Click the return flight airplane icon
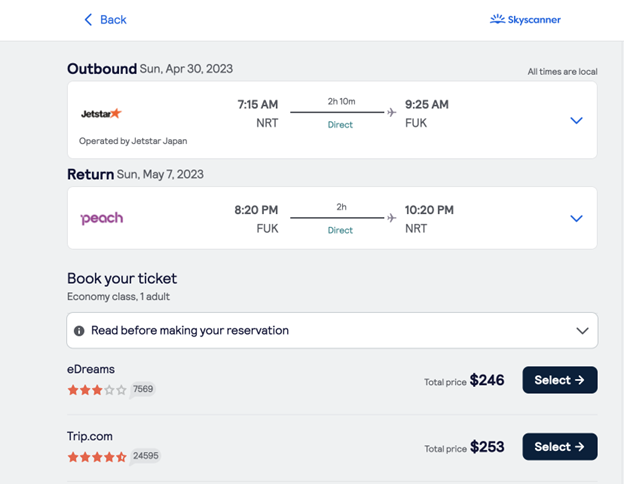This screenshot has width=624, height=484. [x=392, y=218]
